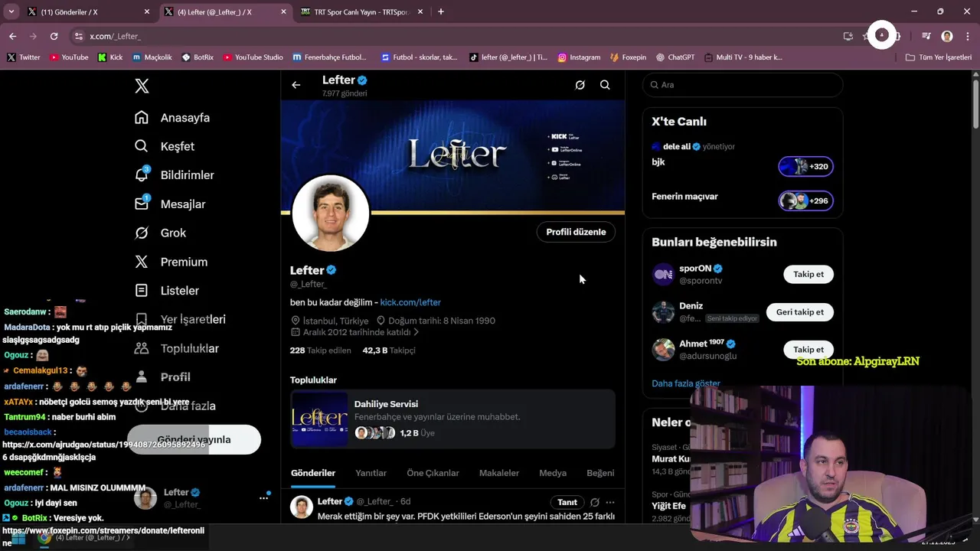Select Öne Çıkanlar tab
980x551 pixels.
click(x=433, y=473)
